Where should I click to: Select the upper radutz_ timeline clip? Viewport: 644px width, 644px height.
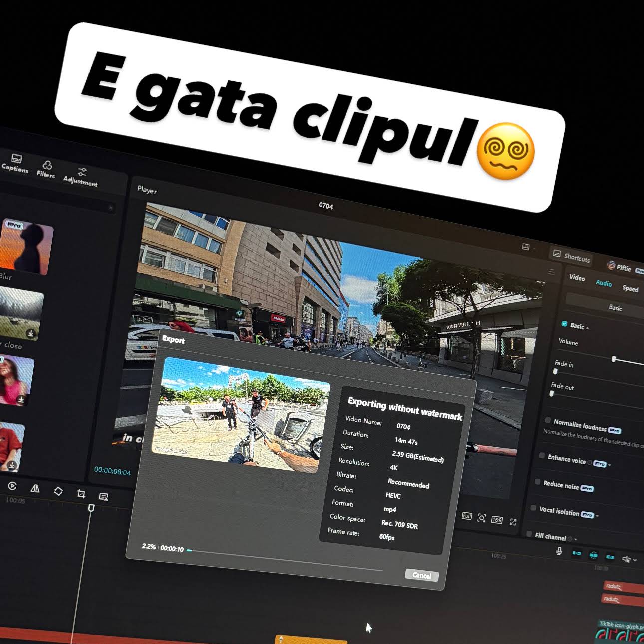point(624,587)
